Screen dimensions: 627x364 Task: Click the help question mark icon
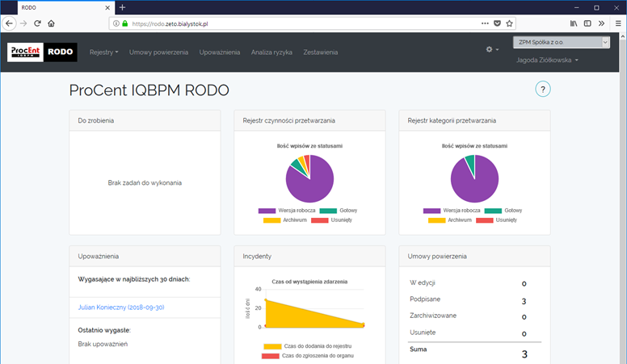543,89
